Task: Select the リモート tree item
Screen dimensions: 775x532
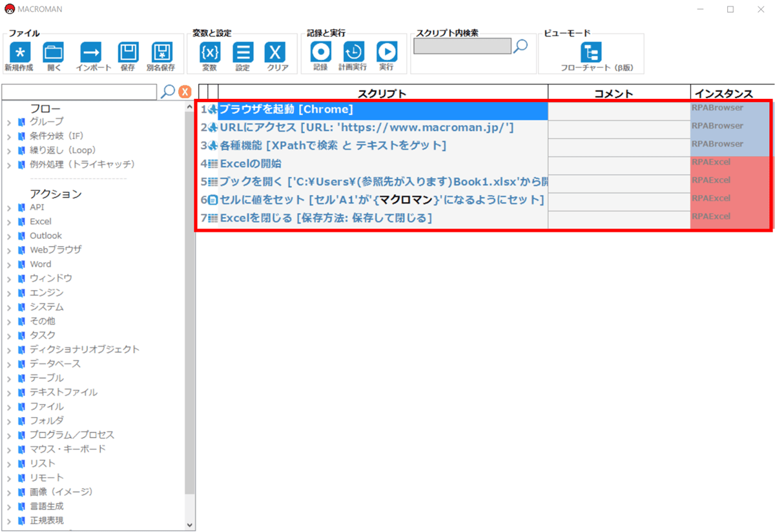Action: tap(46, 477)
